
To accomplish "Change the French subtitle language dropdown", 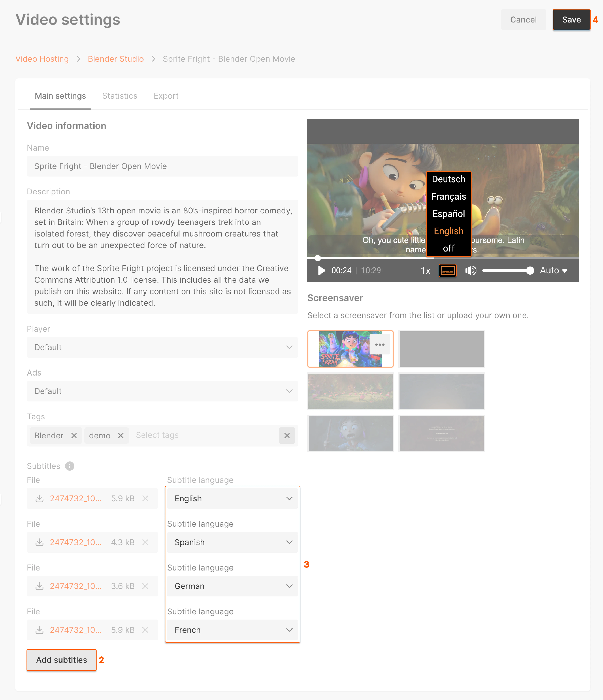I will 232,630.
